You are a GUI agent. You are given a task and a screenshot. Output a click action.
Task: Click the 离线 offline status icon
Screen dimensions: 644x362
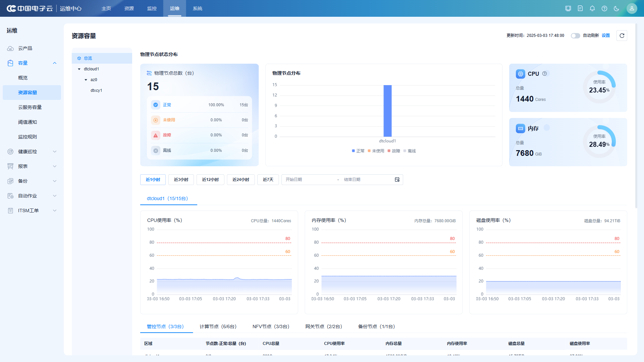tap(156, 150)
